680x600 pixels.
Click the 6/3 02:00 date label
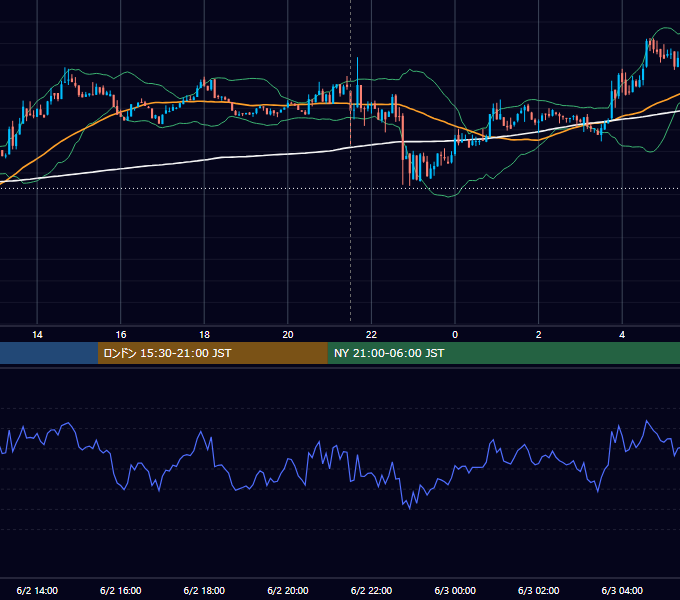[538, 590]
